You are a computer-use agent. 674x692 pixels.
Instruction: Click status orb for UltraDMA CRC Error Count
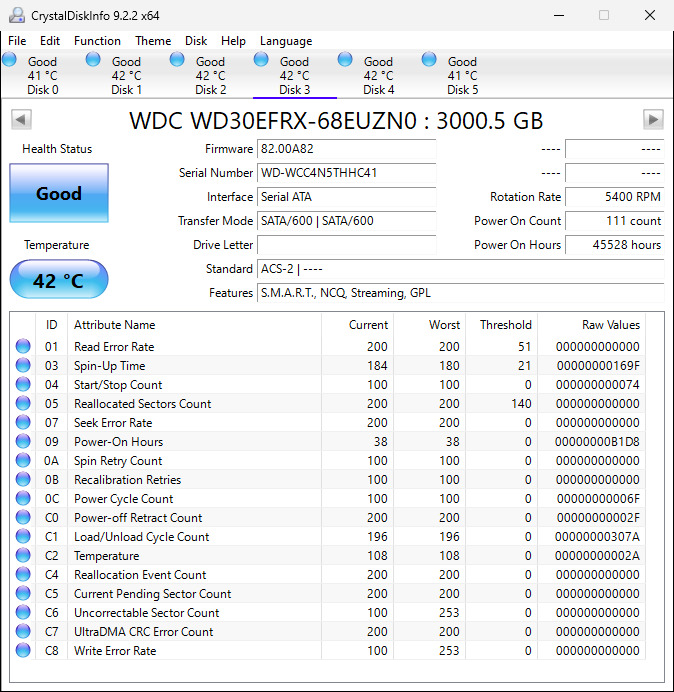(x=23, y=631)
